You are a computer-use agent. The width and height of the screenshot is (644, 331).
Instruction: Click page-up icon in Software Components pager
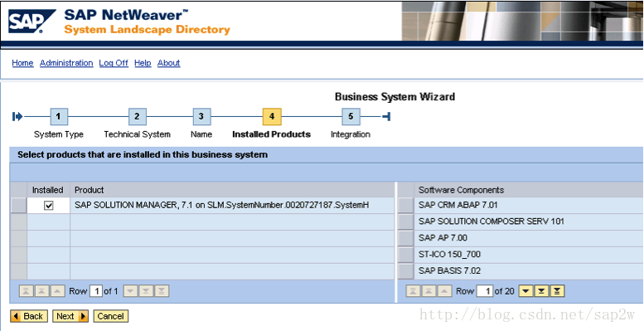pos(429,291)
